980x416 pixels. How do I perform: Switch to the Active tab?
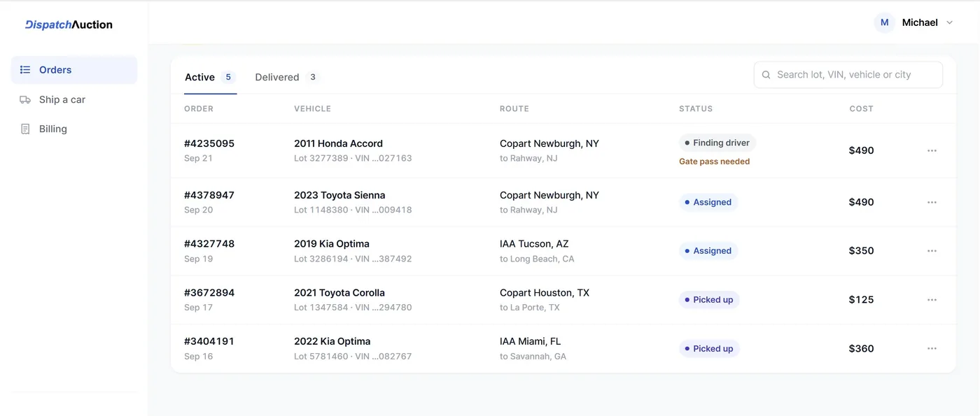[210, 77]
